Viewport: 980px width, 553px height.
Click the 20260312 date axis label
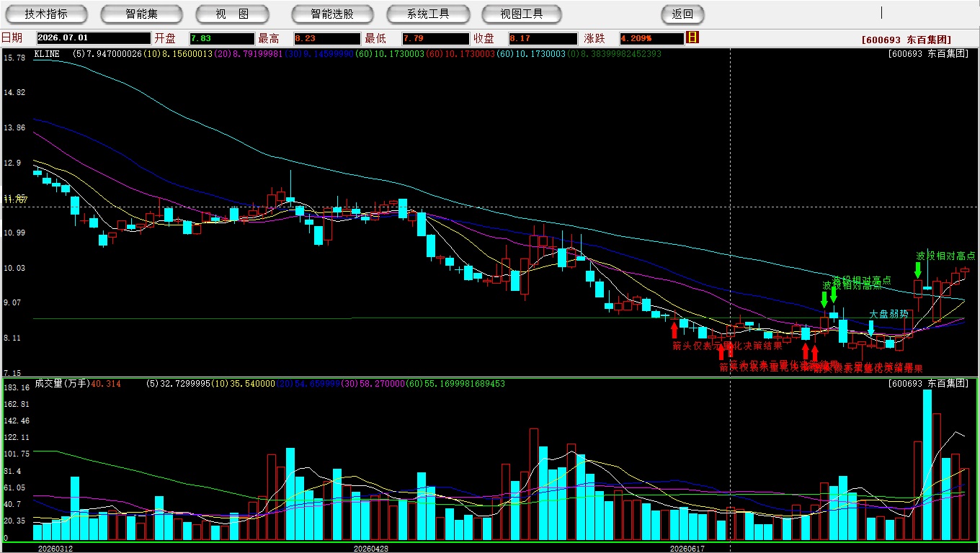[x=55, y=549]
